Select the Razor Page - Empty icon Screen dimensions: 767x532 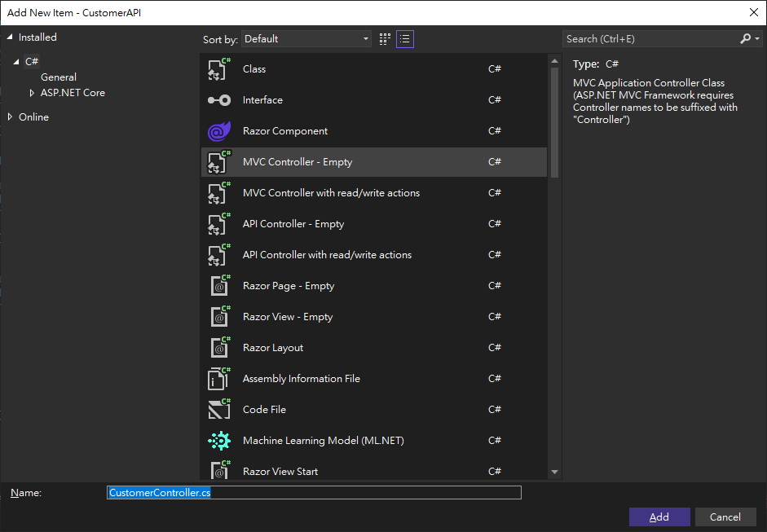219,286
